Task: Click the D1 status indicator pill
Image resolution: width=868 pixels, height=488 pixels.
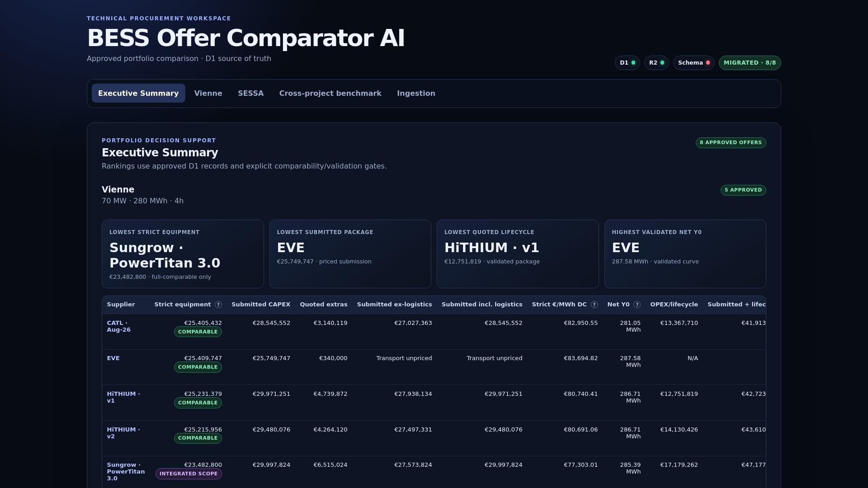Action: [627, 63]
